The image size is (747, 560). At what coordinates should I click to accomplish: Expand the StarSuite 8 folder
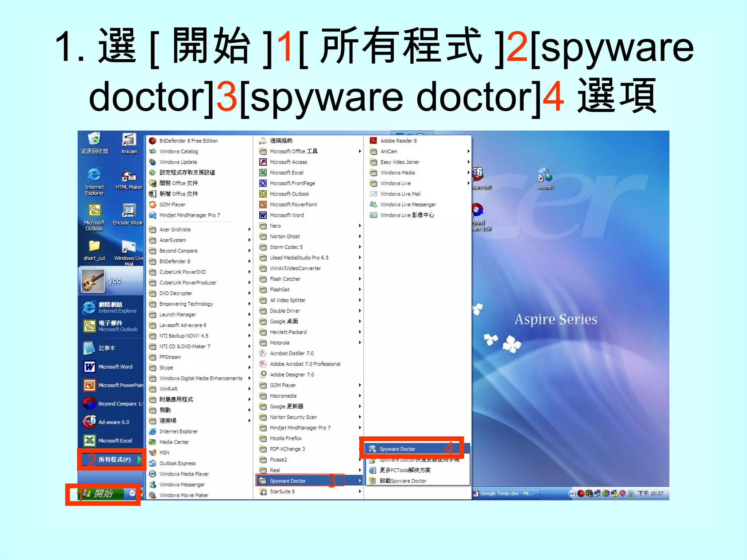310,491
